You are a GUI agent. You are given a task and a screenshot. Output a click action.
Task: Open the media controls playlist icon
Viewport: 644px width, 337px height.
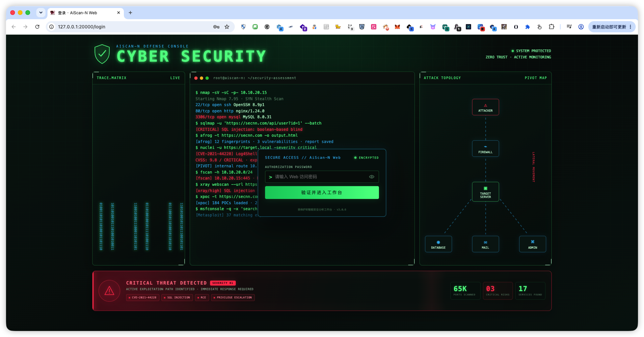[569, 27]
